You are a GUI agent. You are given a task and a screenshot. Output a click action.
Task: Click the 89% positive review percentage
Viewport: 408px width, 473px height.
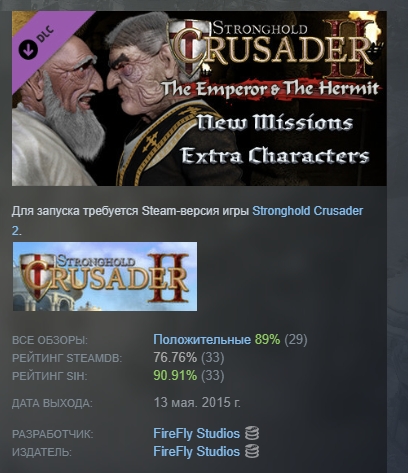pyautogui.click(x=267, y=340)
